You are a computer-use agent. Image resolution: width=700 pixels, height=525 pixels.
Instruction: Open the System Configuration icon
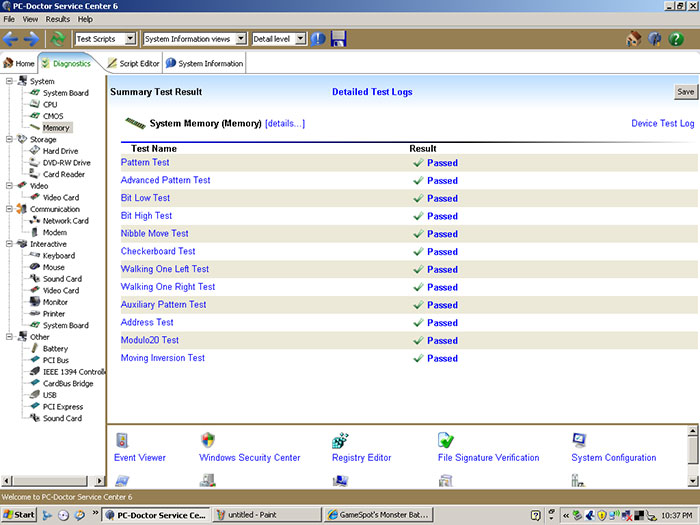click(579, 440)
